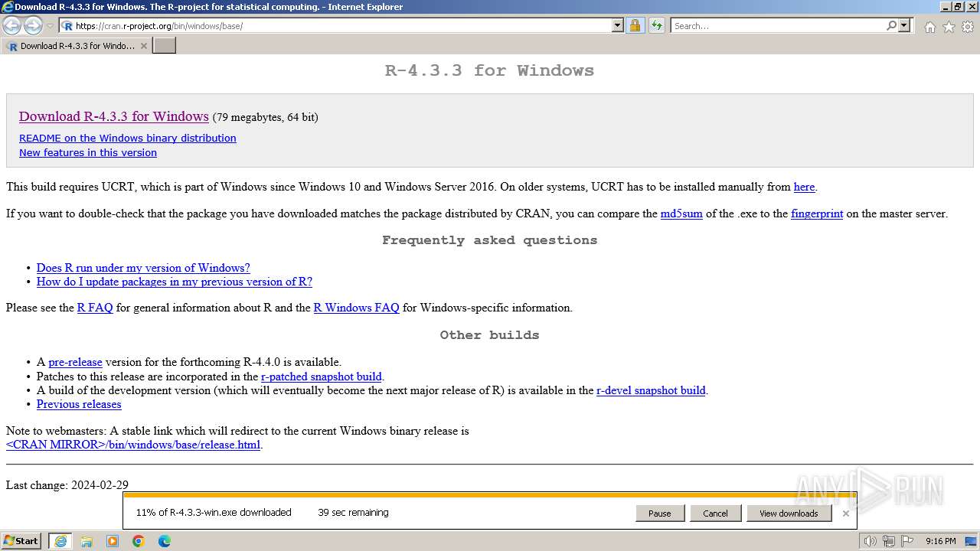The height and width of the screenshot is (551, 980).
Task: Click the magnifier search icon
Action: click(891, 26)
